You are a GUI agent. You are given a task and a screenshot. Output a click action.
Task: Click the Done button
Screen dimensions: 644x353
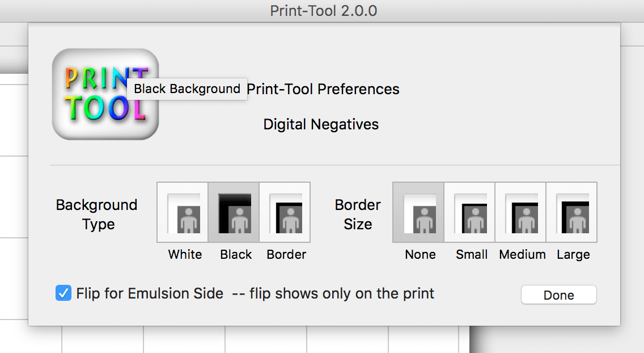click(558, 295)
